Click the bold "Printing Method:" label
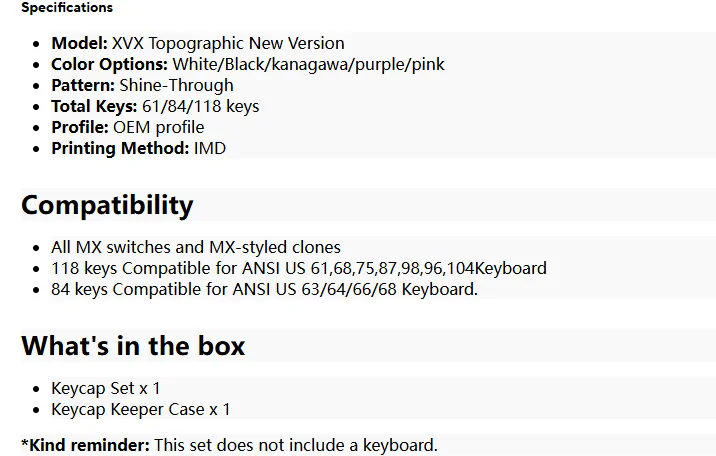Image resolution: width=716 pixels, height=456 pixels. pyautogui.click(x=120, y=148)
